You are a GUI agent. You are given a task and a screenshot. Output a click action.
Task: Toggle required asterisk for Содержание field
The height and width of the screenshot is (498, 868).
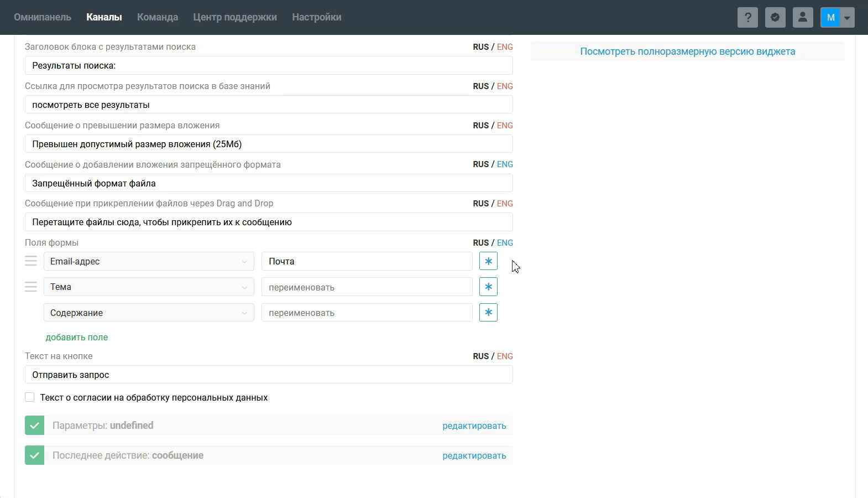click(488, 313)
